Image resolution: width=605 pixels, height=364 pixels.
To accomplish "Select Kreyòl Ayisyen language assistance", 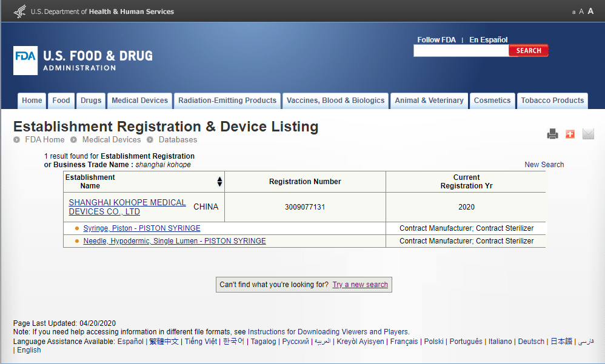I will pos(360,342).
